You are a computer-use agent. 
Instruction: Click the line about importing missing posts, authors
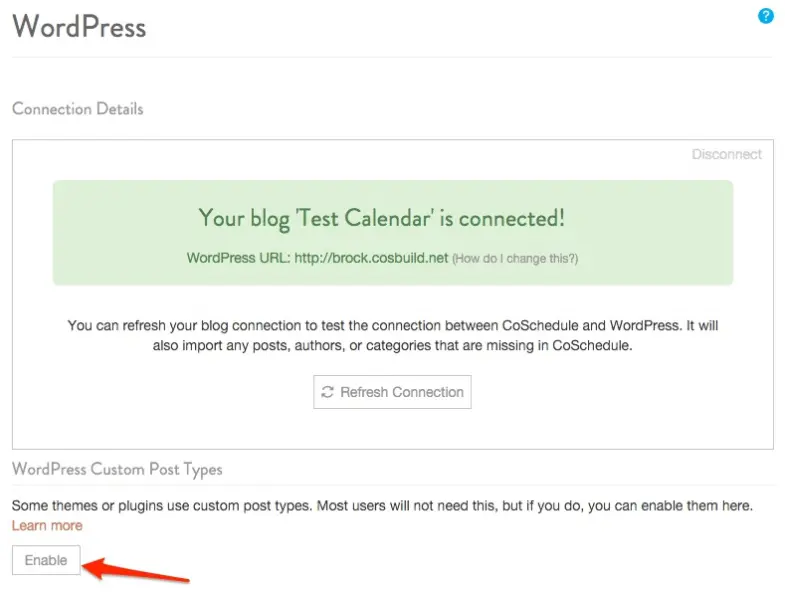pyautogui.click(x=392, y=346)
